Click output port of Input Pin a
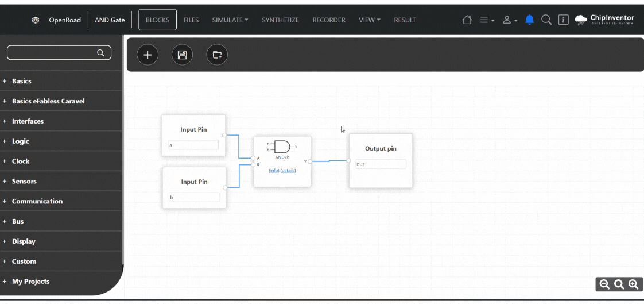Screen dimensions: 644x304 pos(224,135)
